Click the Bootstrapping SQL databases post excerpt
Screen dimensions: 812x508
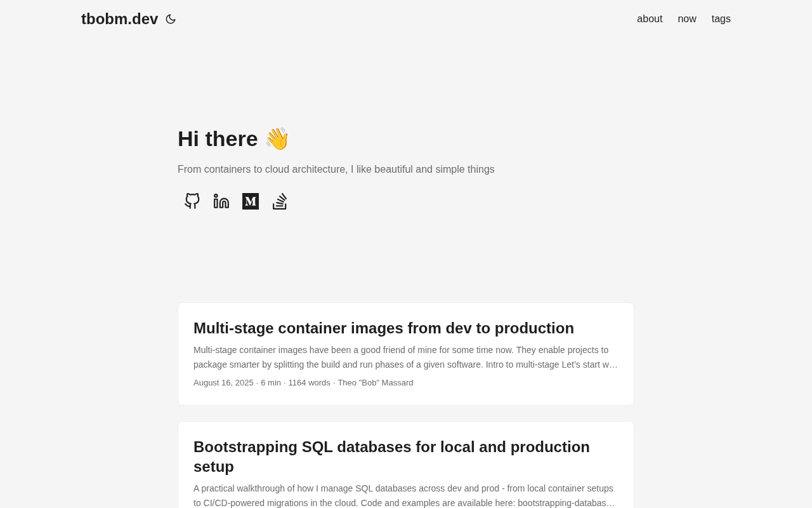[x=404, y=496]
